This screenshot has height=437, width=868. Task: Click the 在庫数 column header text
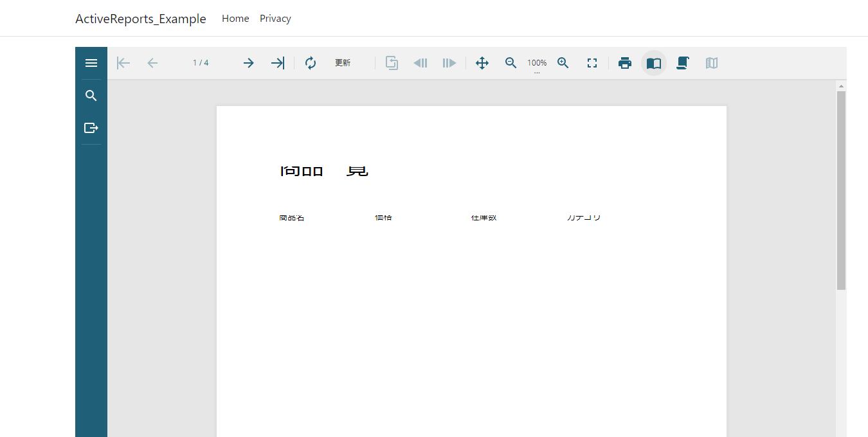[x=484, y=218]
